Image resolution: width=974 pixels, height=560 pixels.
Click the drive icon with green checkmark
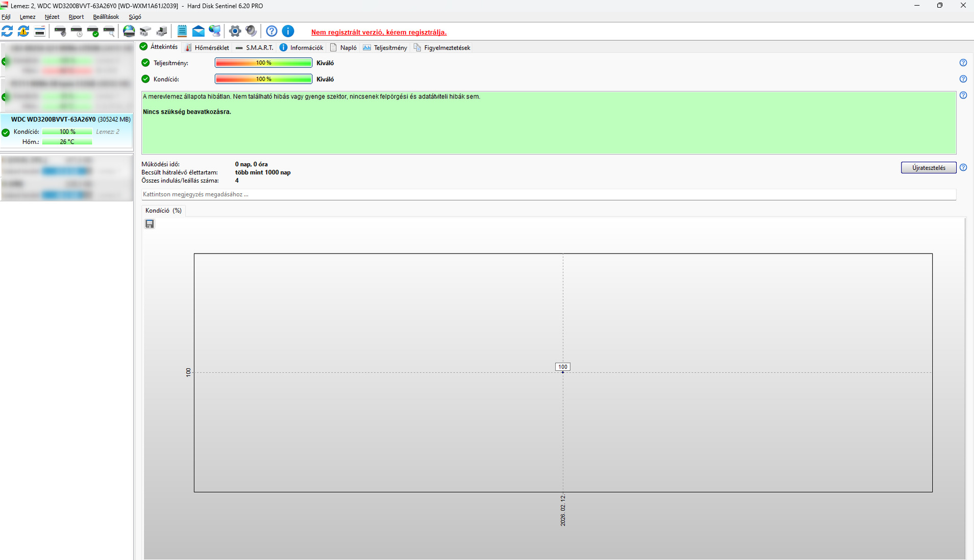coord(93,31)
